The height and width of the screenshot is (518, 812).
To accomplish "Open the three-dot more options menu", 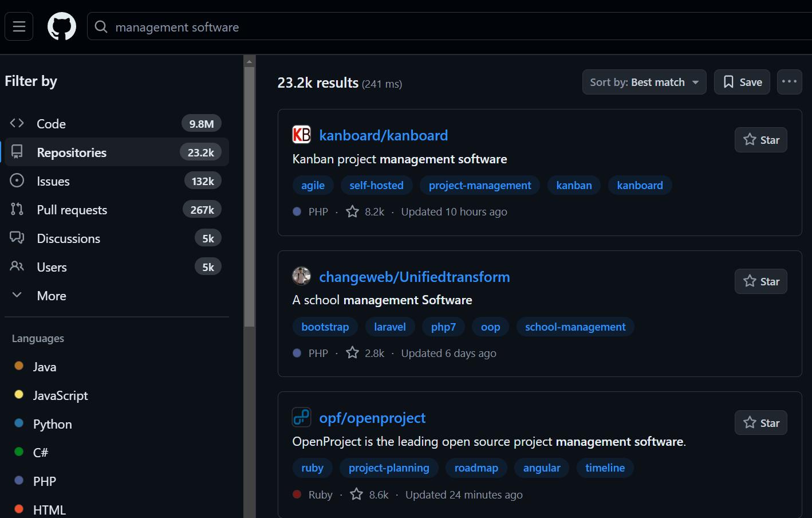I will [789, 82].
